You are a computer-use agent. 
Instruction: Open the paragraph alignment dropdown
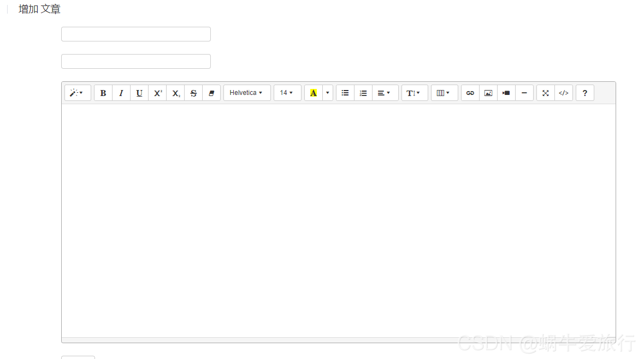coord(385,93)
